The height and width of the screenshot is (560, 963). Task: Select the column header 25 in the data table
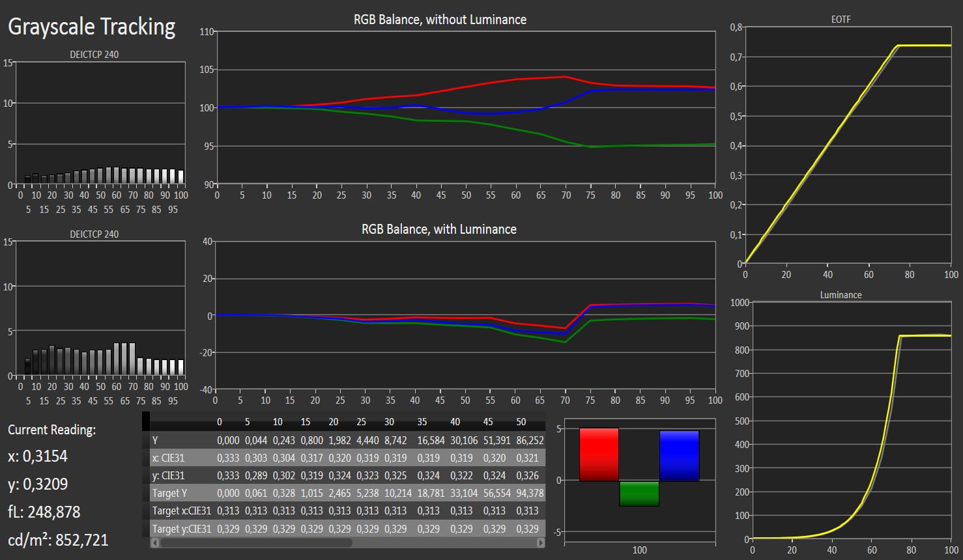[x=361, y=422]
